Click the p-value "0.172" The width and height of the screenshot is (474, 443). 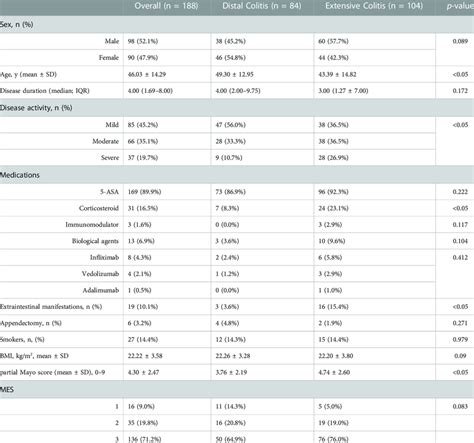click(x=460, y=91)
